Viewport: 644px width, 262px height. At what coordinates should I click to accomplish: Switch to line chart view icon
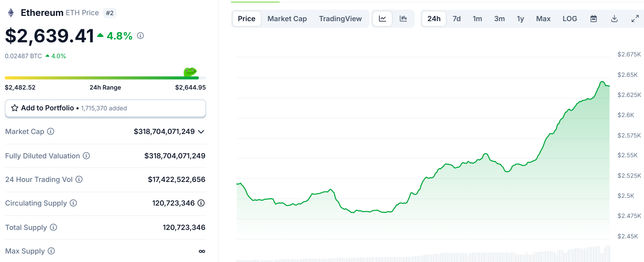382,19
